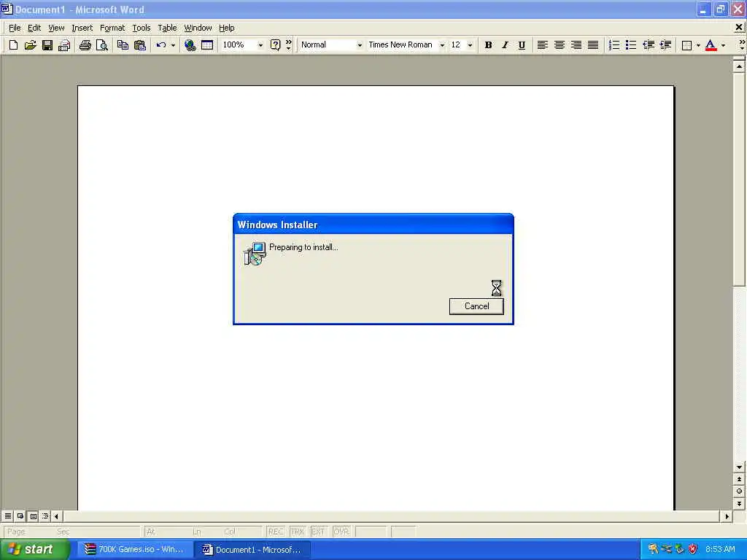Start a numbered list
This screenshot has width=747, height=560.
click(x=614, y=45)
